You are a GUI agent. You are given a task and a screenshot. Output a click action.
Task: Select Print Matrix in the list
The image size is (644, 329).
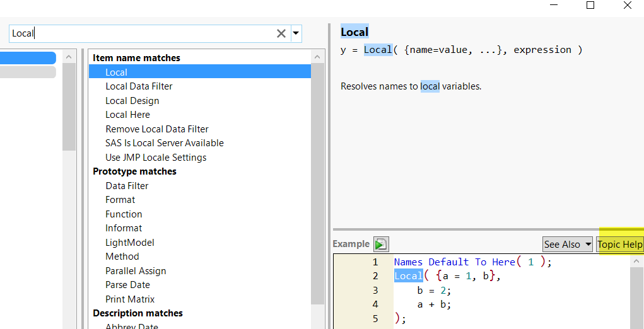130,299
